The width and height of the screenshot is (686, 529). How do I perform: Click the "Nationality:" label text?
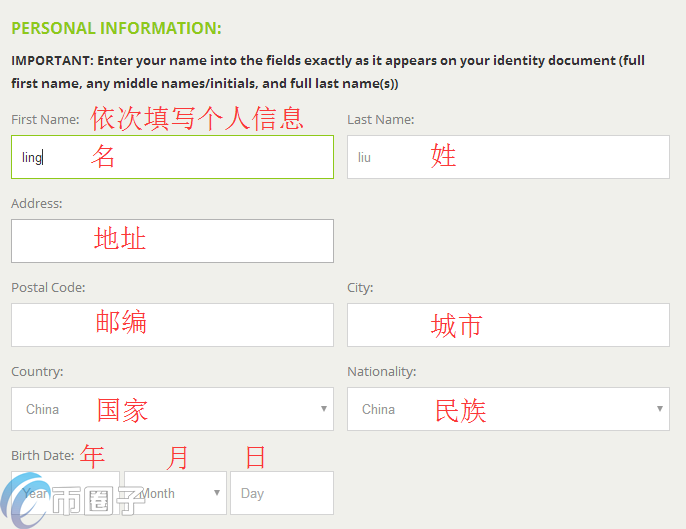(x=381, y=371)
